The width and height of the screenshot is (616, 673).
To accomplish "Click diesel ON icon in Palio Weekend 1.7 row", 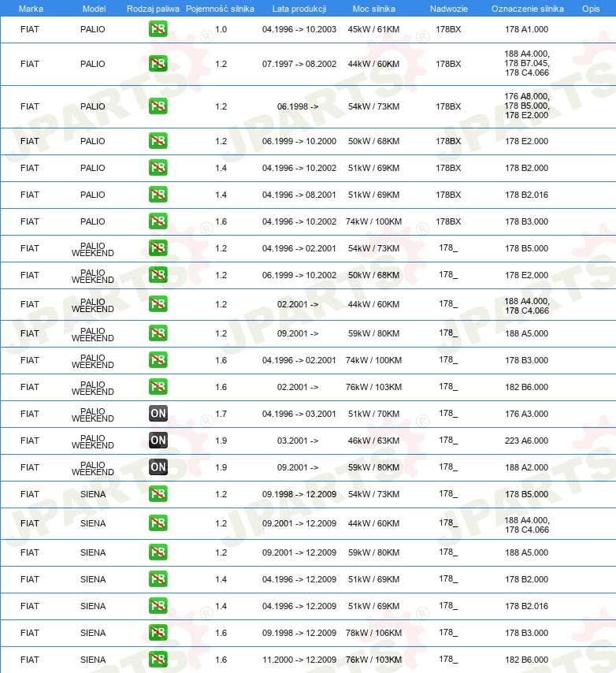I will 158,413.
